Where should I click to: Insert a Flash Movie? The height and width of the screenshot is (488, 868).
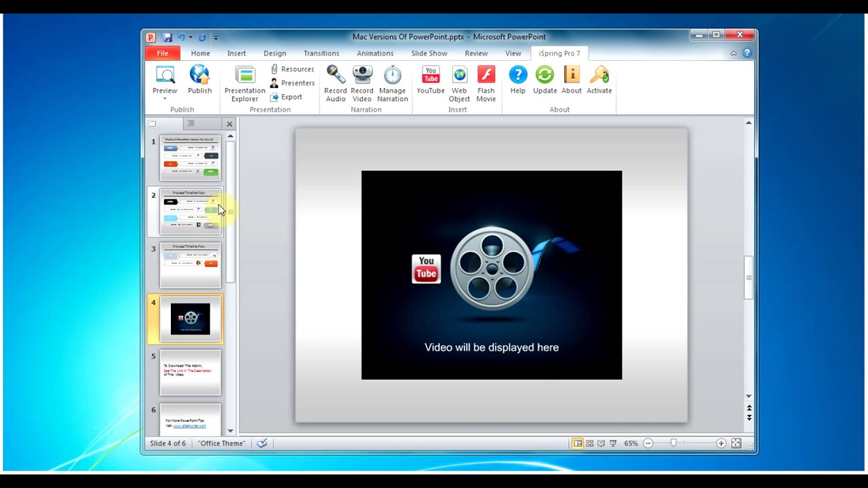[486, 83]
